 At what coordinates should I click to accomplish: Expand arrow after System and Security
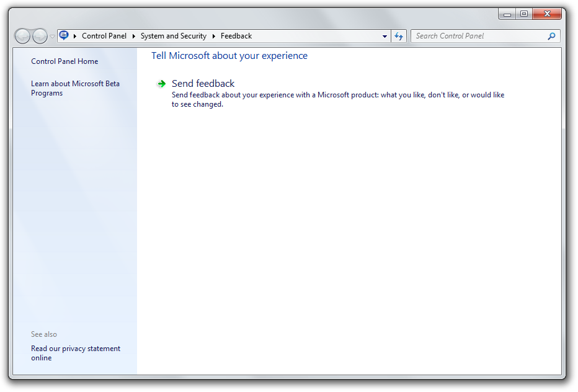point(213,36)
